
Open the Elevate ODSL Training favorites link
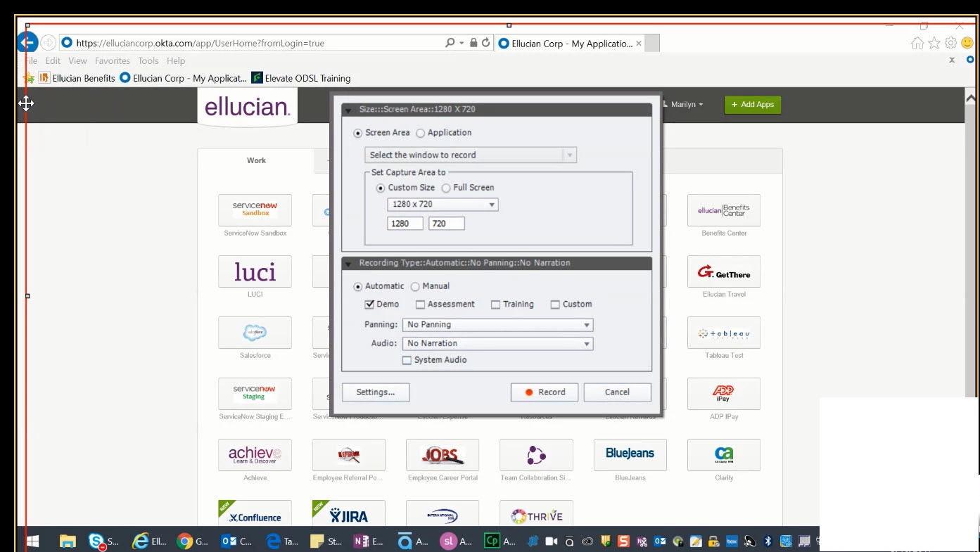pyautogui.click(x=301, y=78)
